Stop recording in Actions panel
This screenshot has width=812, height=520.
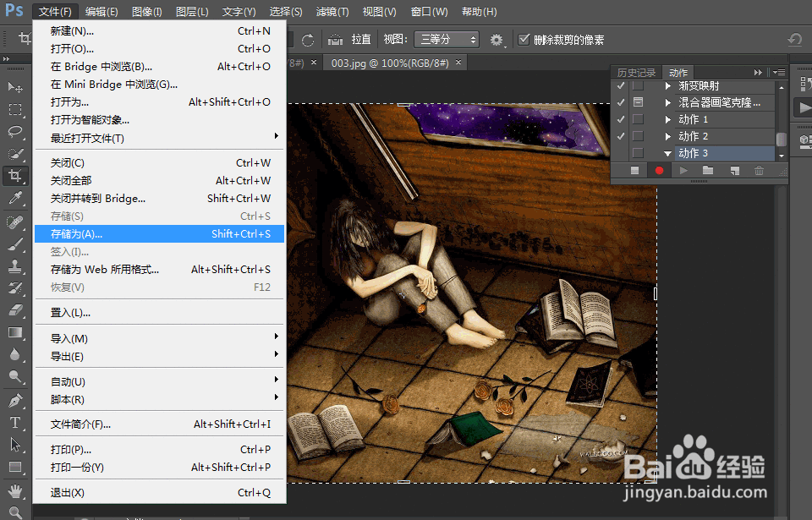click(635, 171)
